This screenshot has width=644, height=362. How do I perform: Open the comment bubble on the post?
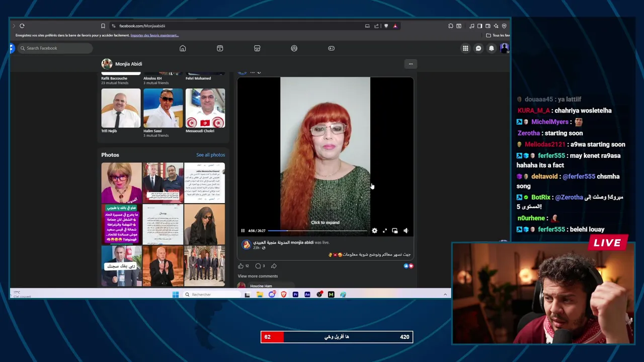[x=258, y=266]
